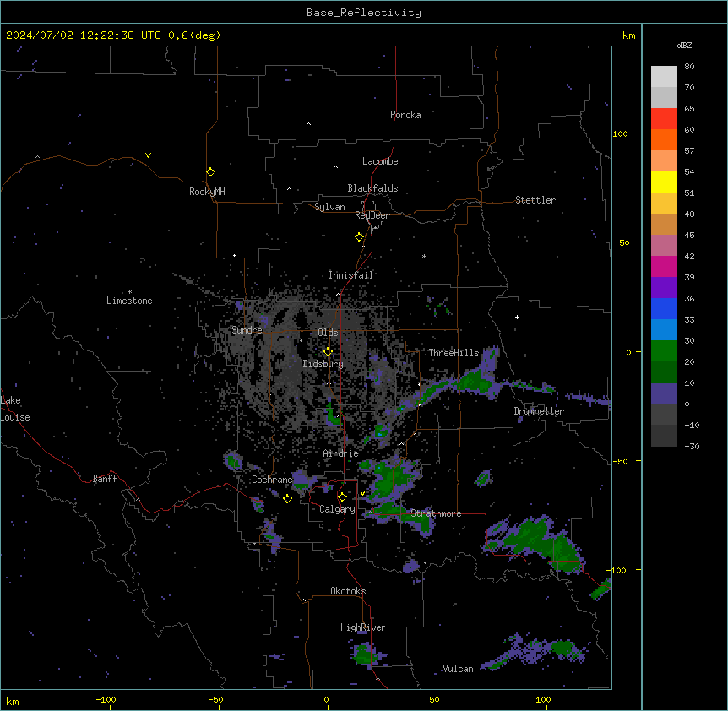Click the yellow station marker near RockyMH
Image resolution: width=728 pixels, height=711 pixels.
(210, 172)
